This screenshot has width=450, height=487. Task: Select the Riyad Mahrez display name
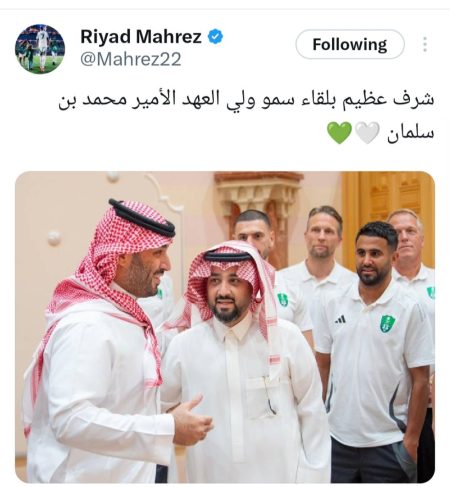click(141, 37)
